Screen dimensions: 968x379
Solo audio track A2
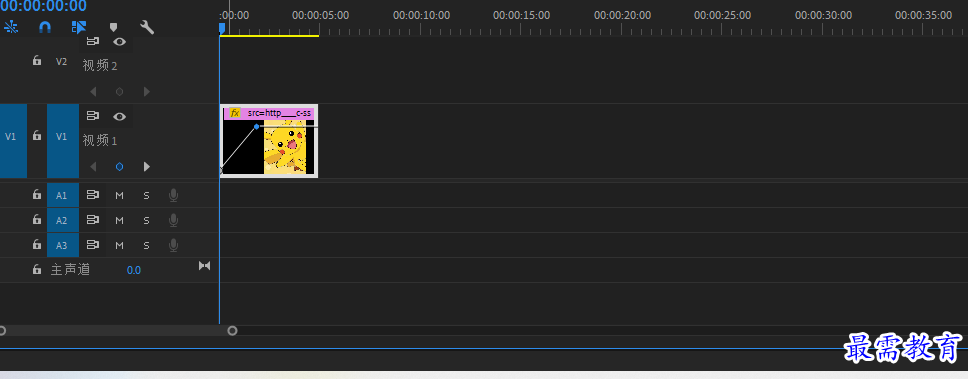[x=146, y=220]
